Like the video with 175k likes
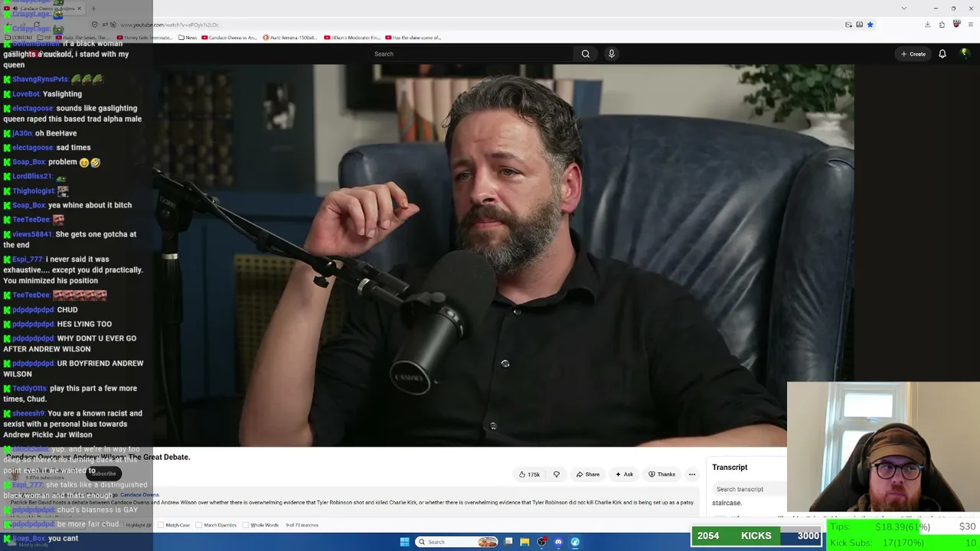 point(530,474)
